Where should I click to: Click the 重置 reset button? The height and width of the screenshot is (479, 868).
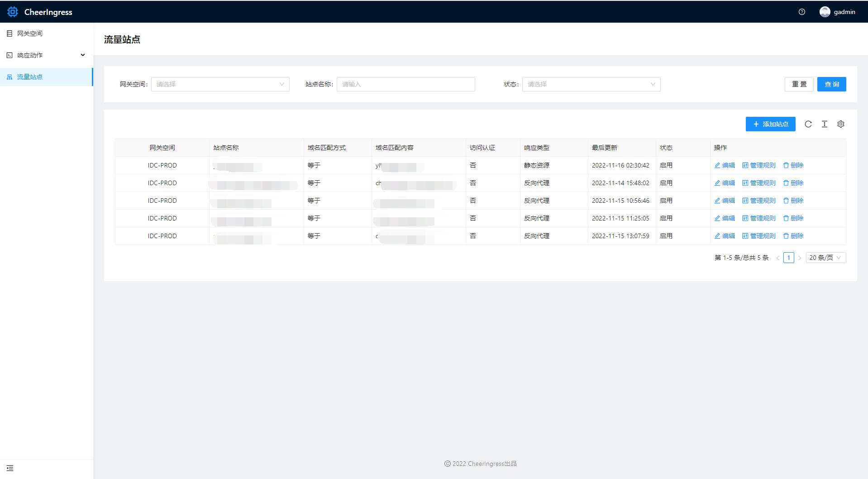coord(799,84)
